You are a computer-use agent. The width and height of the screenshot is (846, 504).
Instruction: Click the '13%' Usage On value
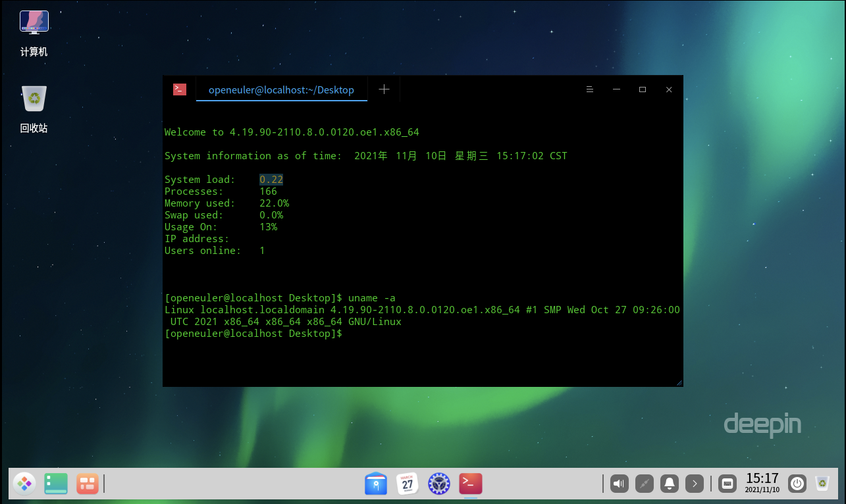(x=269, y=227)
